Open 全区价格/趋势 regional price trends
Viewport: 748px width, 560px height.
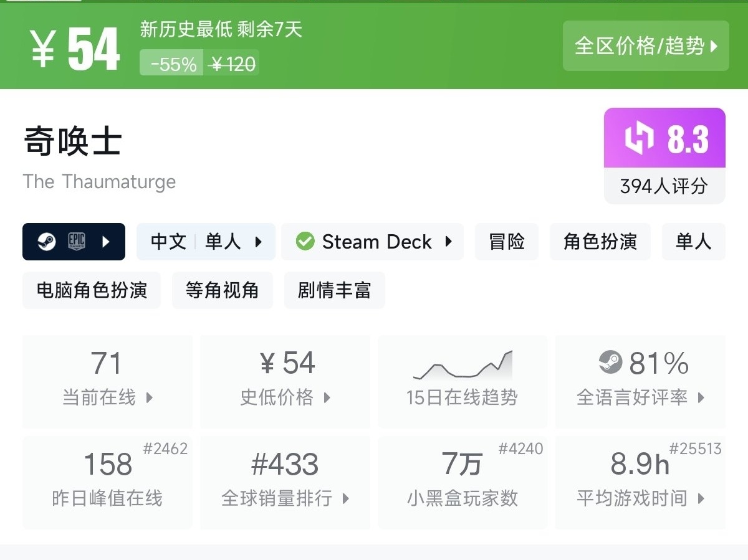tap(646, 46)
